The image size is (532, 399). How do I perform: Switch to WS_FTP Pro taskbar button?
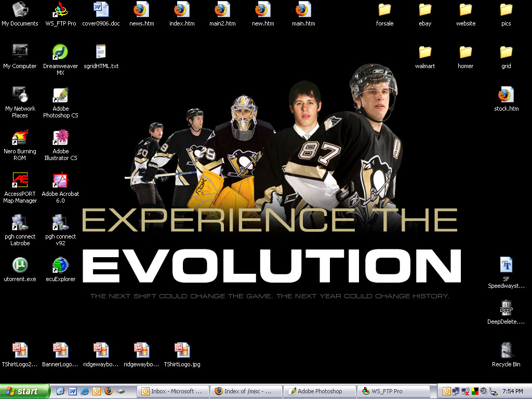393,391
